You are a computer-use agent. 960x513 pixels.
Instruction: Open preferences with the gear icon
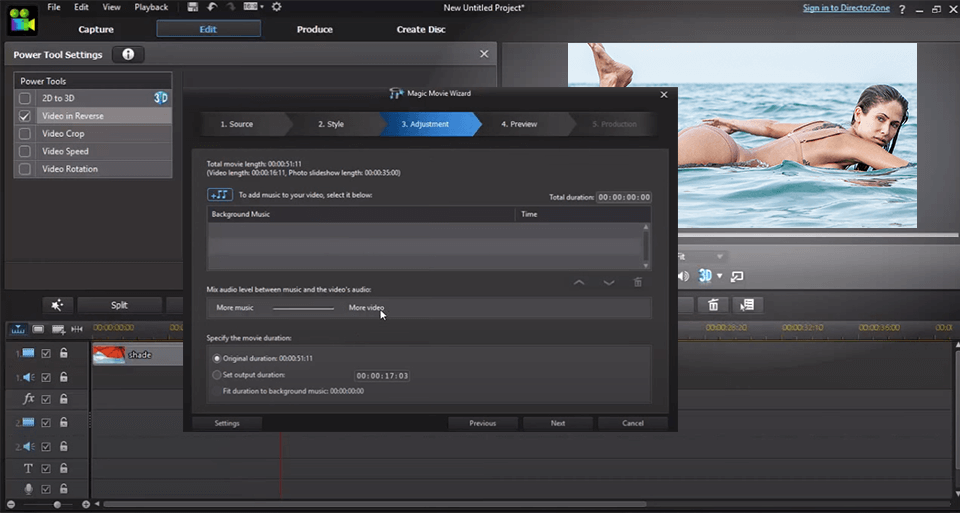pos(276,7)
